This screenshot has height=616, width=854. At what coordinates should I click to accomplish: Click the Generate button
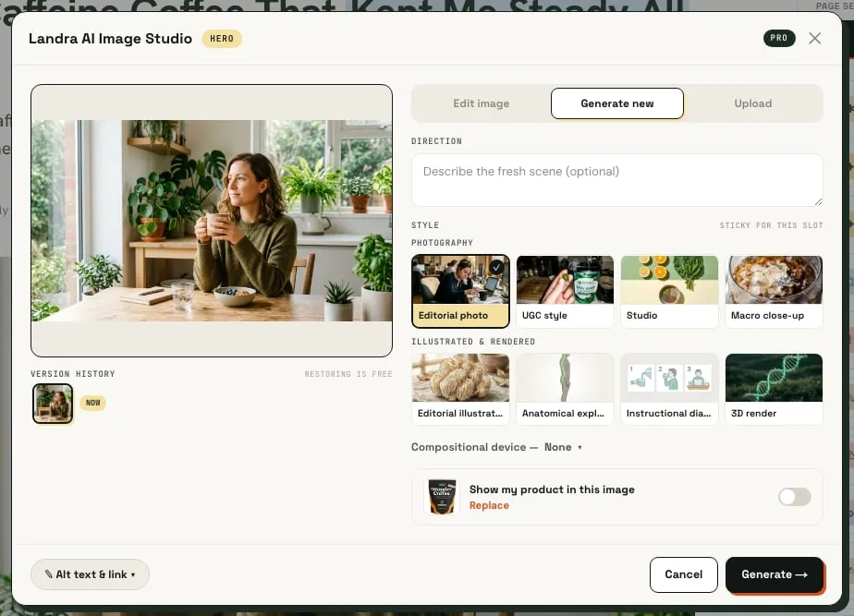click(774, 574)
